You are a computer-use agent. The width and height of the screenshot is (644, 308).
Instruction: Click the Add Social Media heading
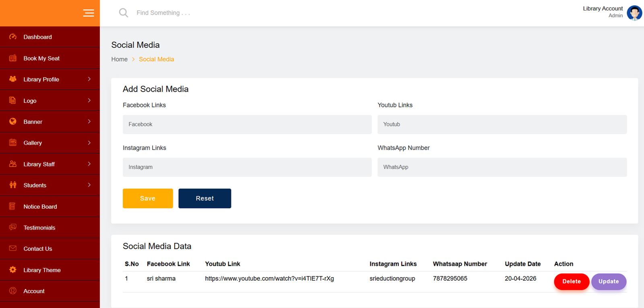pos(155,89)
